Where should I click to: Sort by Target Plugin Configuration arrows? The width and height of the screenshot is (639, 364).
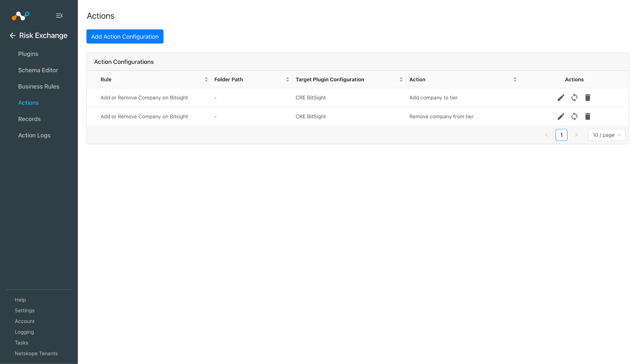[401, 79]
